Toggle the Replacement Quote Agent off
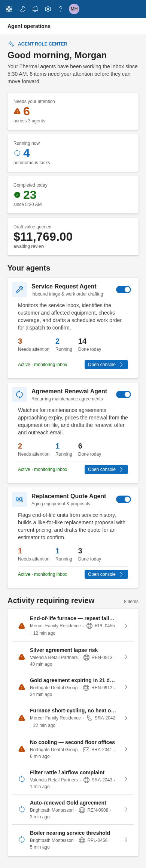 pyautogui.click(x=124, y=499)
